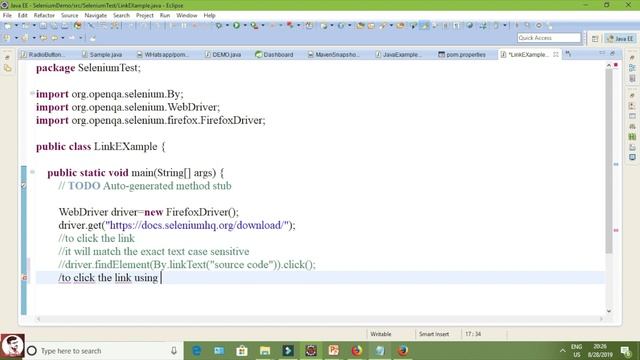Open the Window menu
This screenshot has width=640, height=360.
187,15
